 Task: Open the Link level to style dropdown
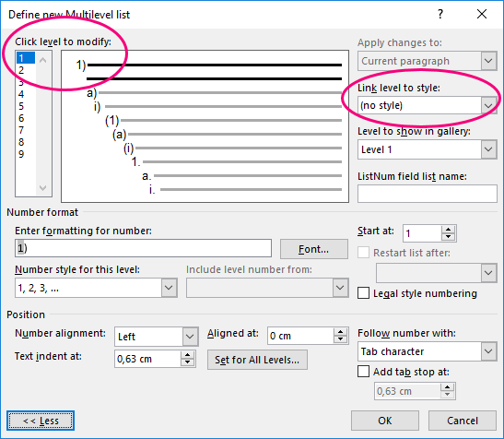488,105
